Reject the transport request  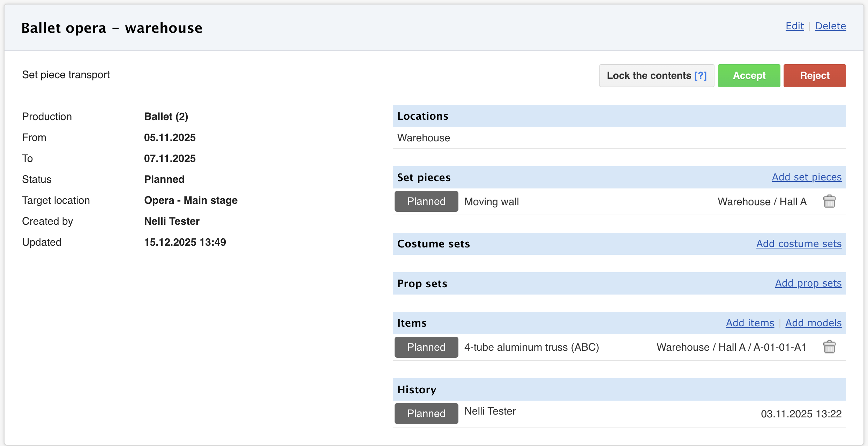pyautogui.click(x=814, y=75)
